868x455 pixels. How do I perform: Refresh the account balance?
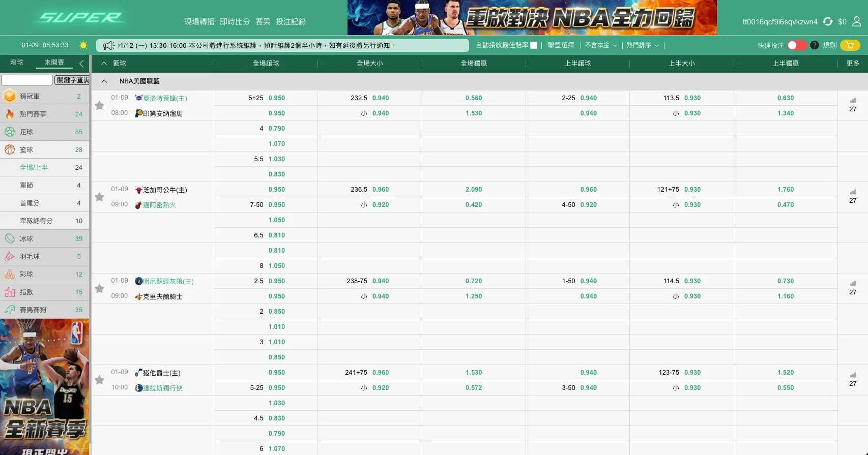[x=828, y=21]
